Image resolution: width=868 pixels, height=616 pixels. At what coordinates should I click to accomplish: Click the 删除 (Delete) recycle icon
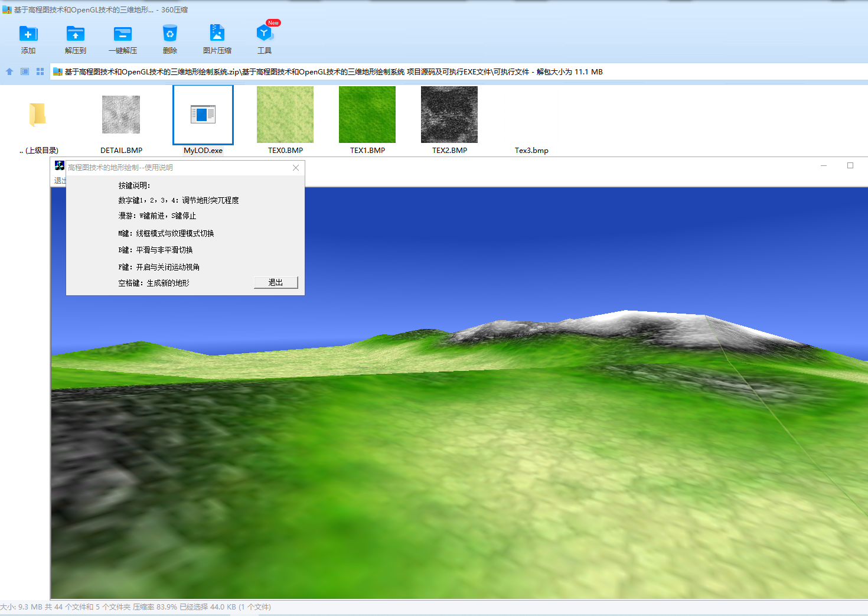tap(170, 34)
